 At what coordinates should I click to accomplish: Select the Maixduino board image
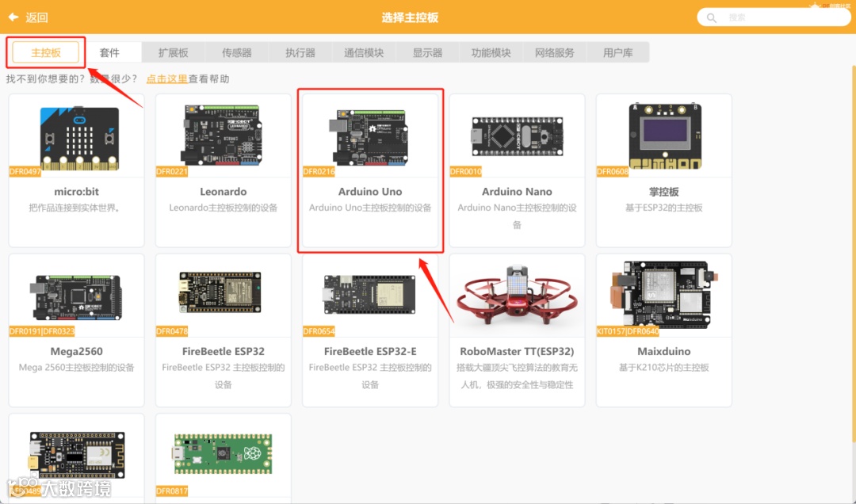[664, 295]
